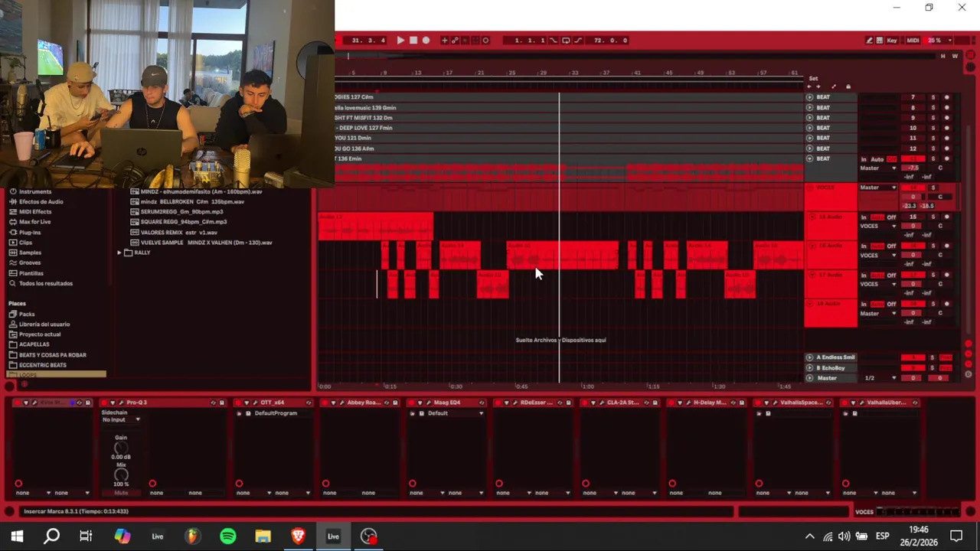Solo BEAT track 7
The width and height of the screenshot is (980, 551).
point(933,97)
